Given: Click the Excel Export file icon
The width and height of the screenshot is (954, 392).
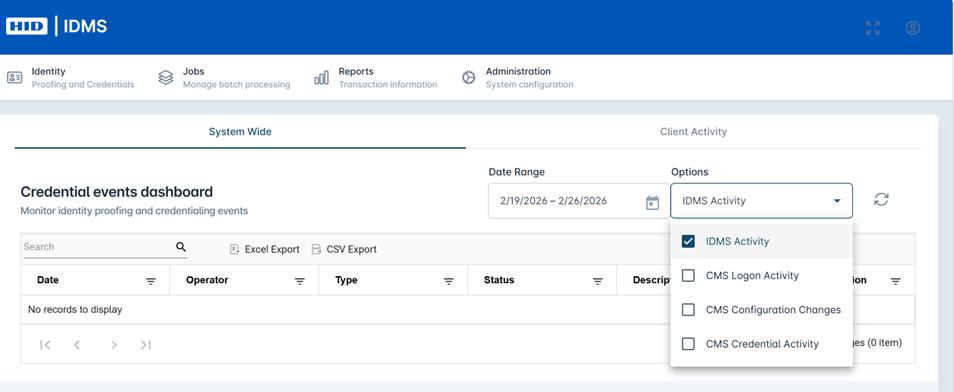Looking at the screenshot, I should coord(234,249).
